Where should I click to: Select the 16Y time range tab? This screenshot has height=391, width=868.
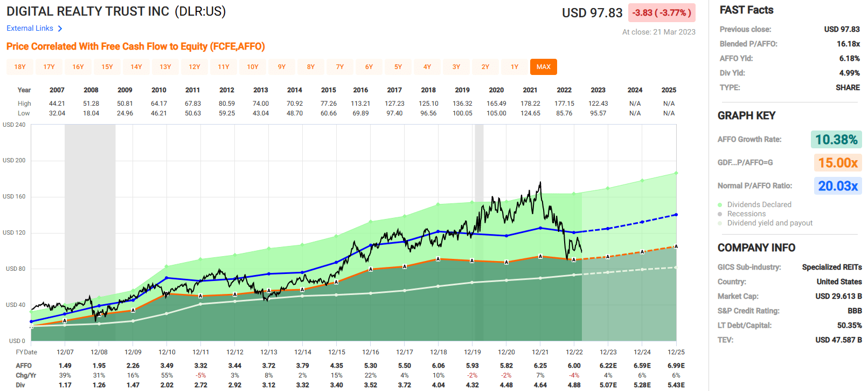click(x=78, y=67)
